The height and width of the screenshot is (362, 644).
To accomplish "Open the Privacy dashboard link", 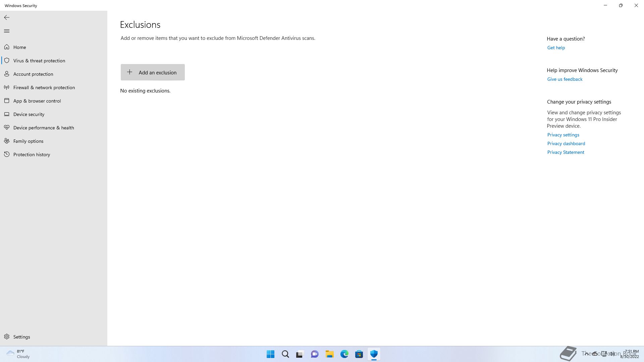I will (x=566, y=143).
